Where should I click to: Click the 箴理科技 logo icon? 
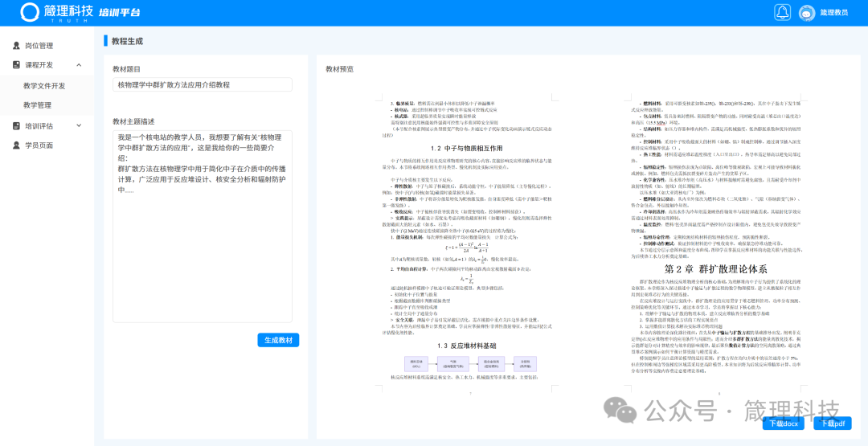30,11
